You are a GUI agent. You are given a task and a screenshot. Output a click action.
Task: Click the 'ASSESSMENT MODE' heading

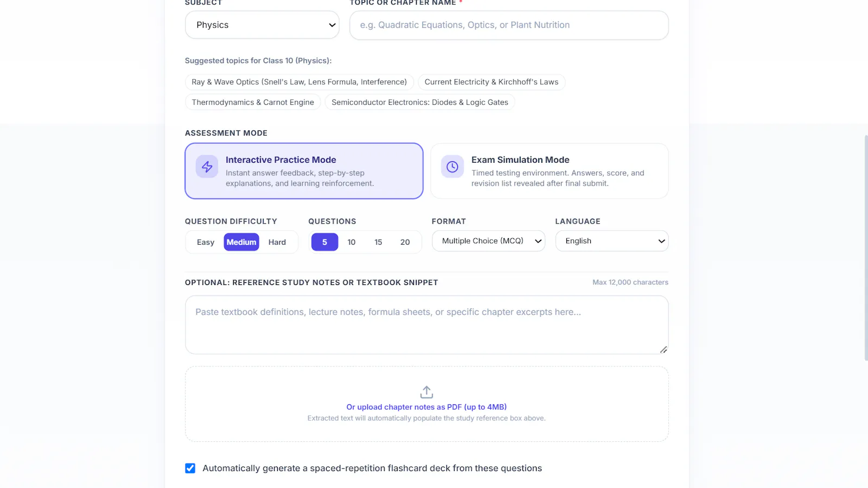coord(226,133)
